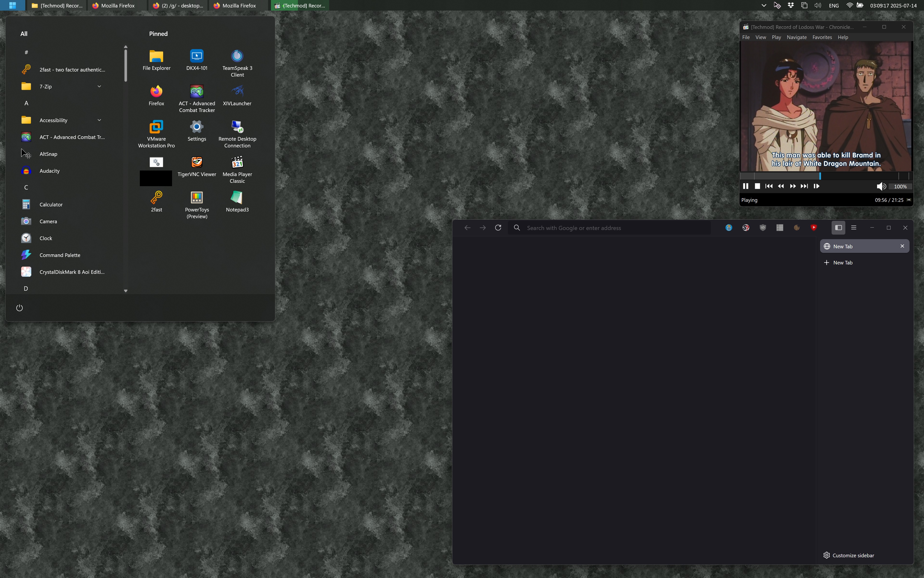Click the Firefox back arrow
Screen dimensions: 924x578
tap(467, 228)
